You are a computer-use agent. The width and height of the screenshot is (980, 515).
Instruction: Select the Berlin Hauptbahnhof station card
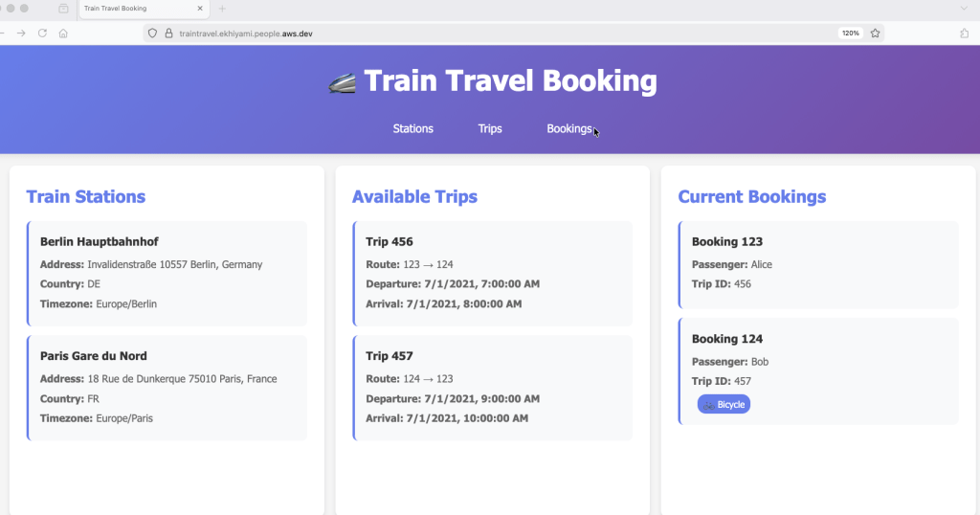coord(168,274)
